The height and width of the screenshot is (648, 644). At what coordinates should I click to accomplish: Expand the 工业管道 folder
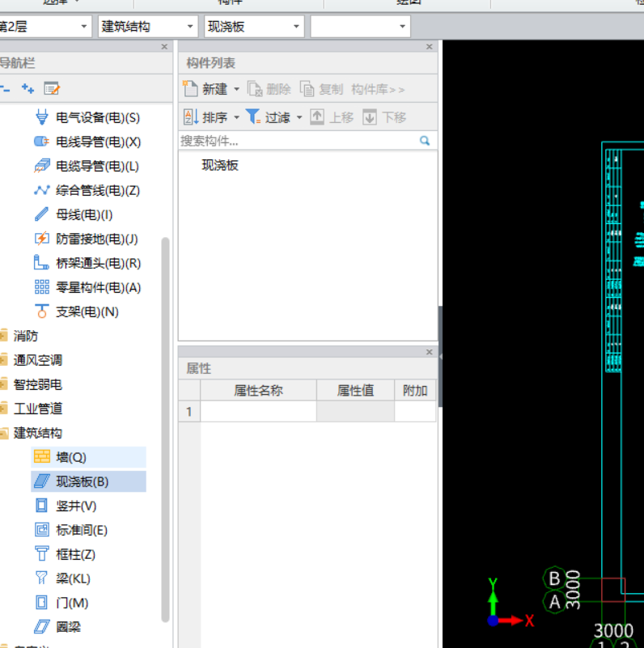pos(4,409)
